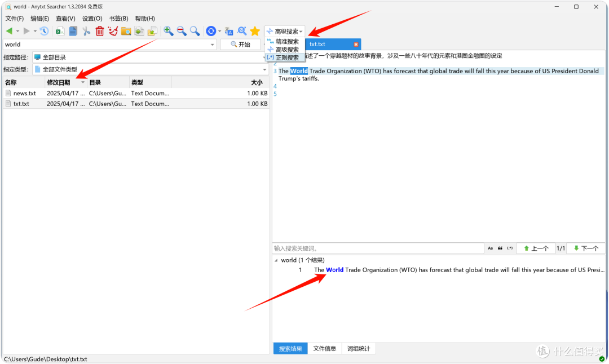Collapse the world results tree node
Screen dimensions: 609x364
pyautogui.click(x=276, y=260)
